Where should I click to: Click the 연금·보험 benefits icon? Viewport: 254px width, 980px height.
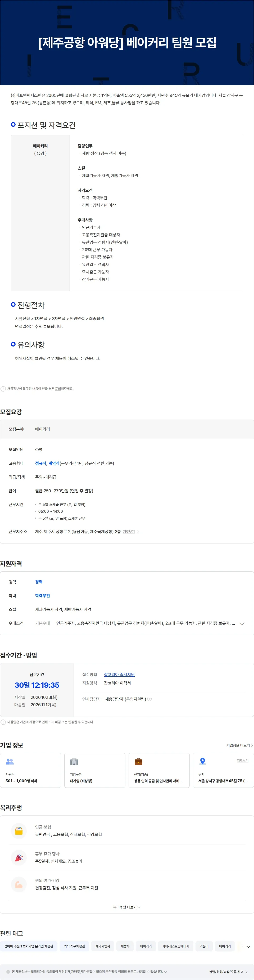coord(19,831)
